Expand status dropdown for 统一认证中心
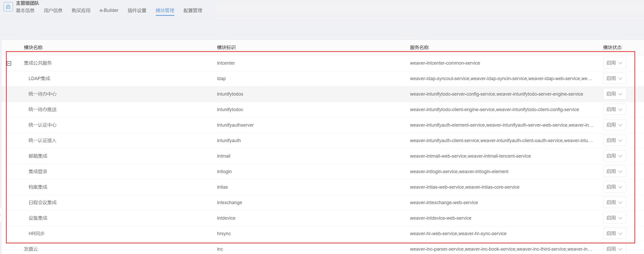The height and width of the screenshot is (254, 644). tap(615, 125)
